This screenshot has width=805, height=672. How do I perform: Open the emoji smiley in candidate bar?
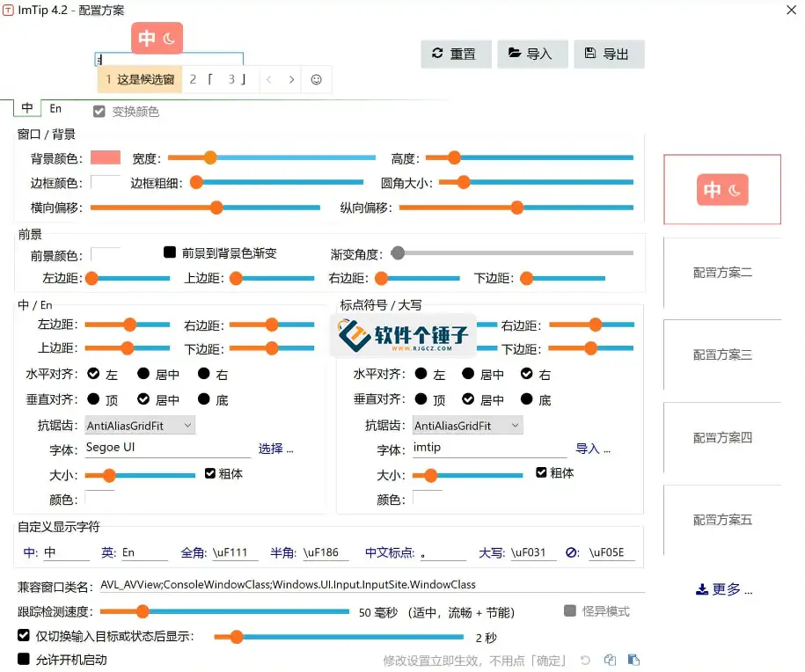316,79
